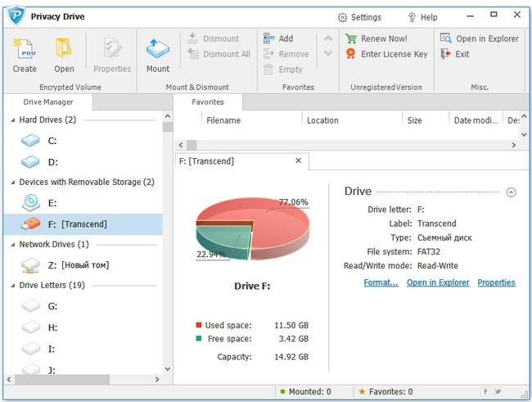Select network drive Z: [Новый том]

click(x=83, y=264)
